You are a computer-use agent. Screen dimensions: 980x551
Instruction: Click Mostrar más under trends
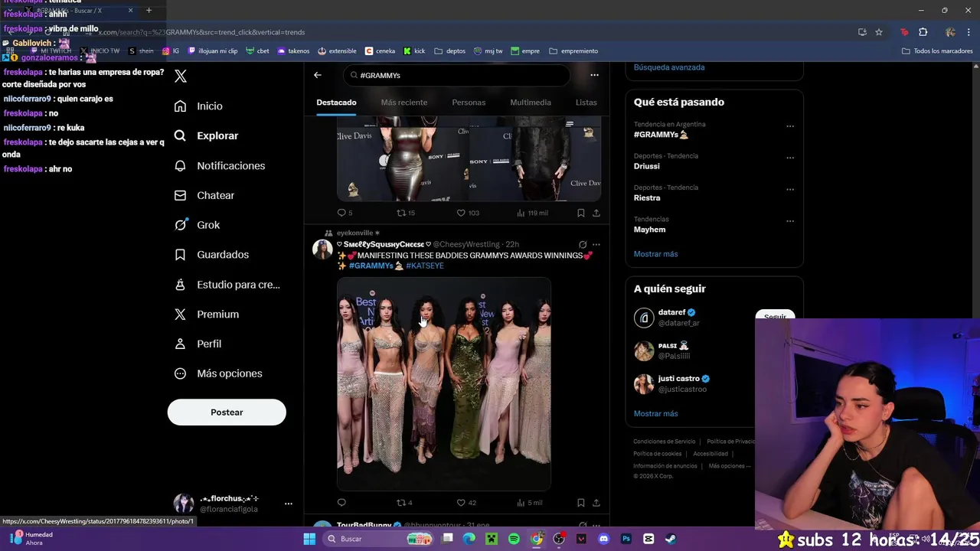click(655, 254)
